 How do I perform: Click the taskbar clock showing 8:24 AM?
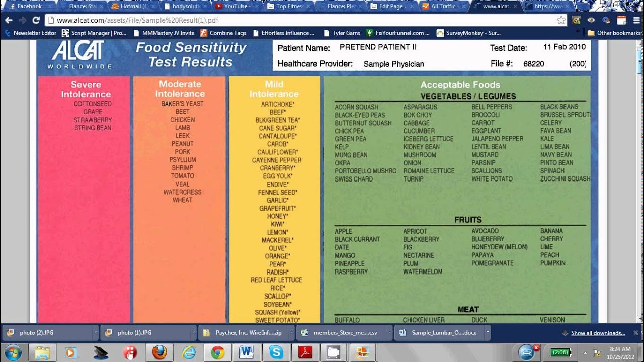pos(620,352)
